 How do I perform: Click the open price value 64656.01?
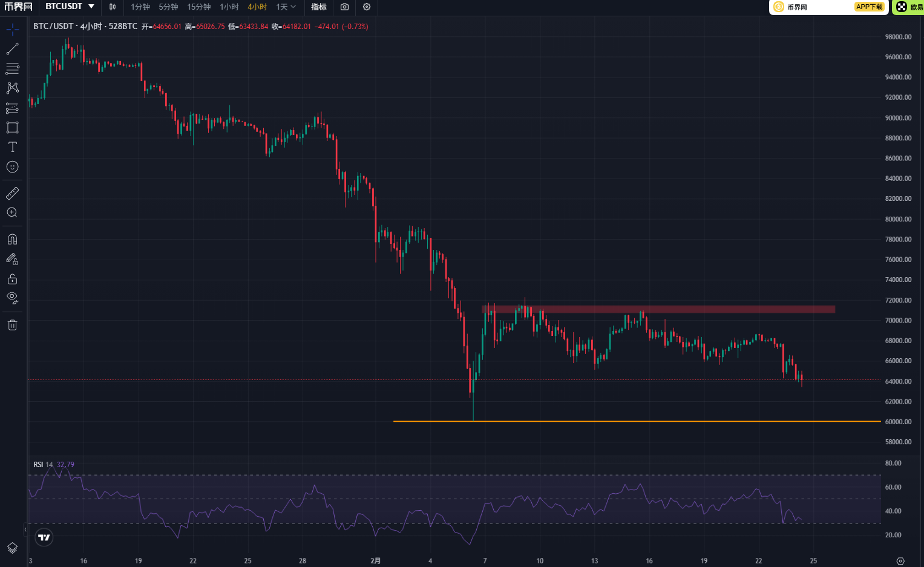click(167, 27)
